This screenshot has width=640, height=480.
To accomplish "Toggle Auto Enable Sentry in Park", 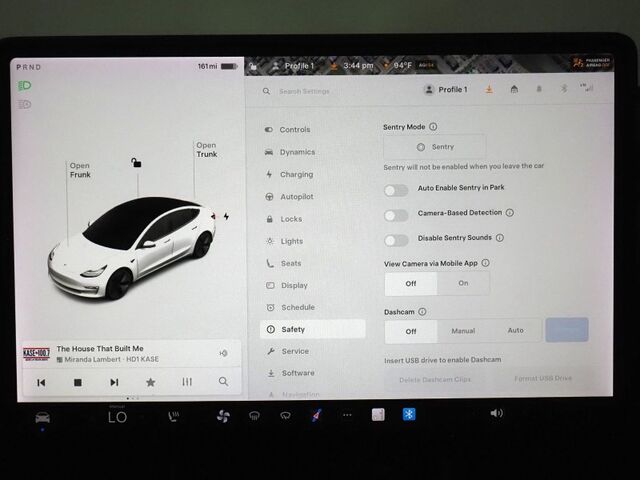I will [x=396, y=188].
